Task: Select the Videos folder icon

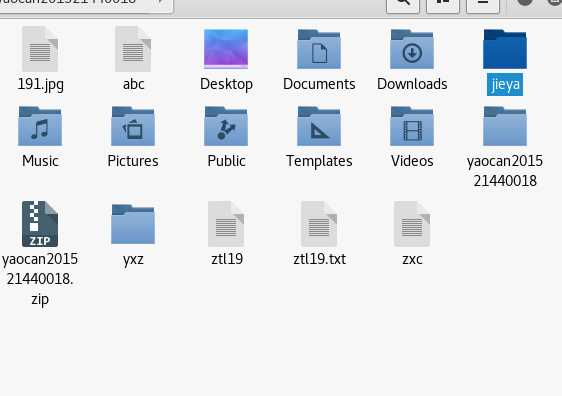Action: [412, 126]
